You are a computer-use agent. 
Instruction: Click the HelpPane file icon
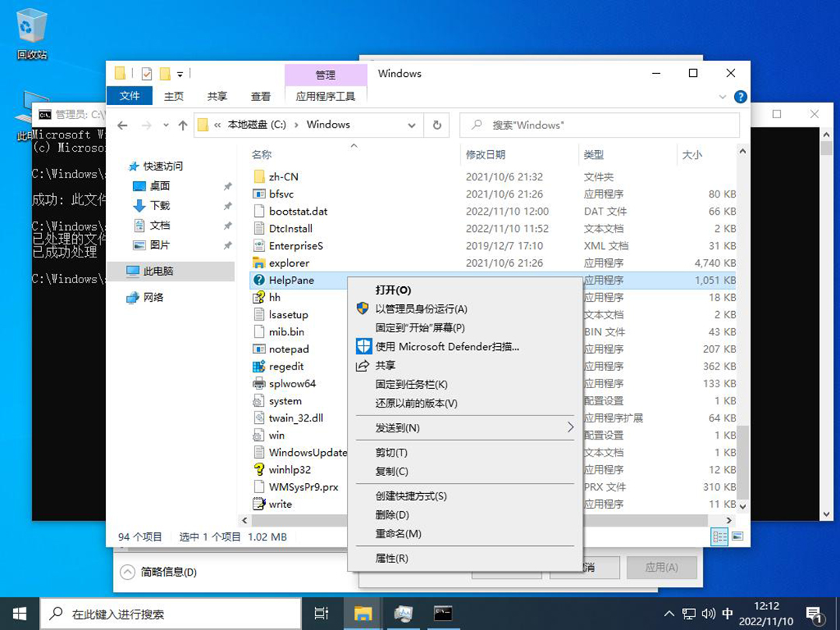[x=259, y=280]
